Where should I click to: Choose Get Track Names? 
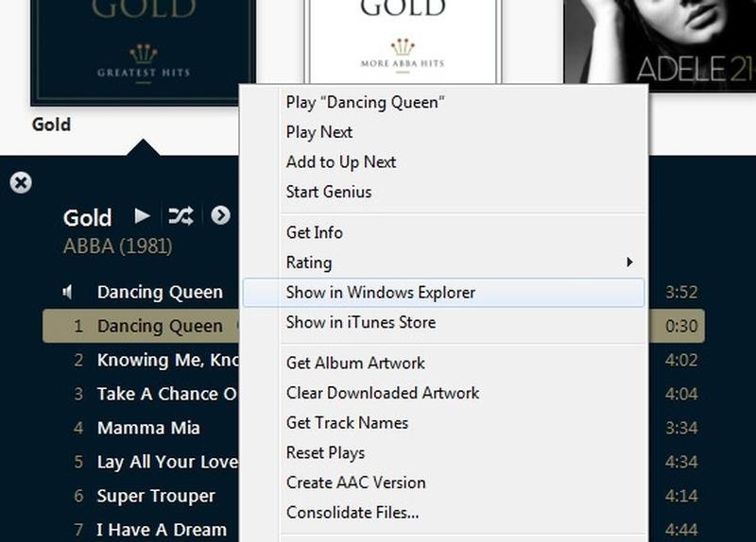(443, 422)
